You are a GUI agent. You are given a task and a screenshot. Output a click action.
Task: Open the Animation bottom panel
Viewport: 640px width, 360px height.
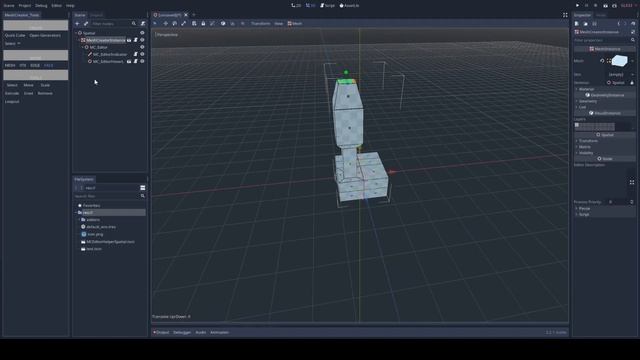pyautogui.click(x=219, y=333)
